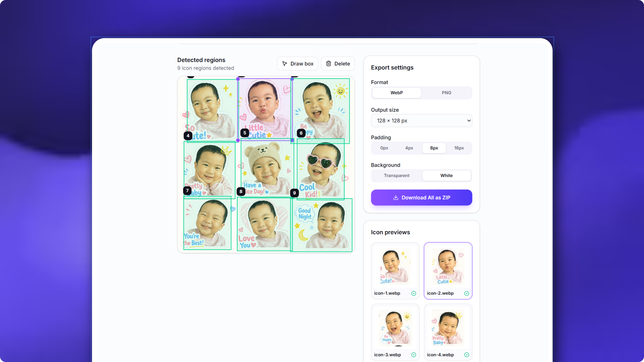Viewport: 644px width, 362px height.
Task: Click region badge number 9
Action: tap(294, 193)
